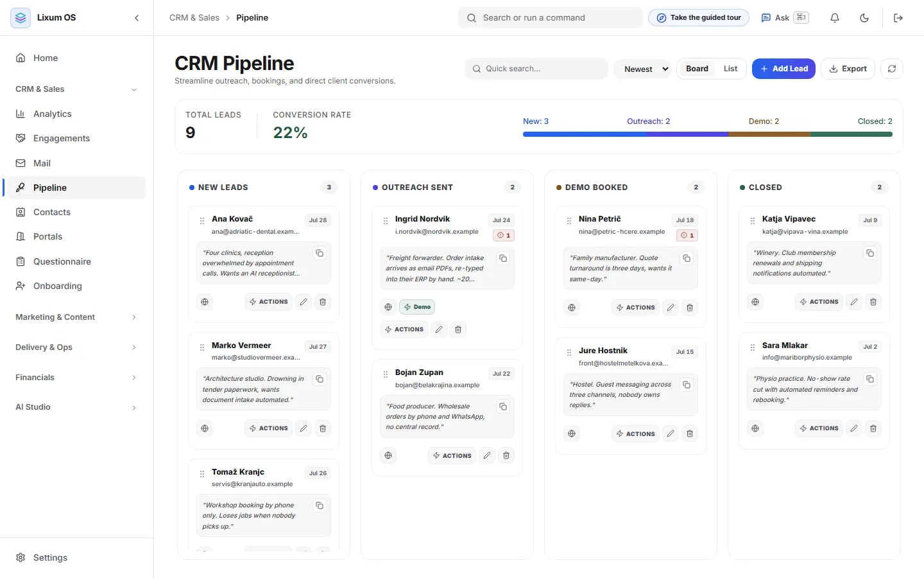Export the pipeline data
Viewport: 924px width, 578px height.
(848, 69)
